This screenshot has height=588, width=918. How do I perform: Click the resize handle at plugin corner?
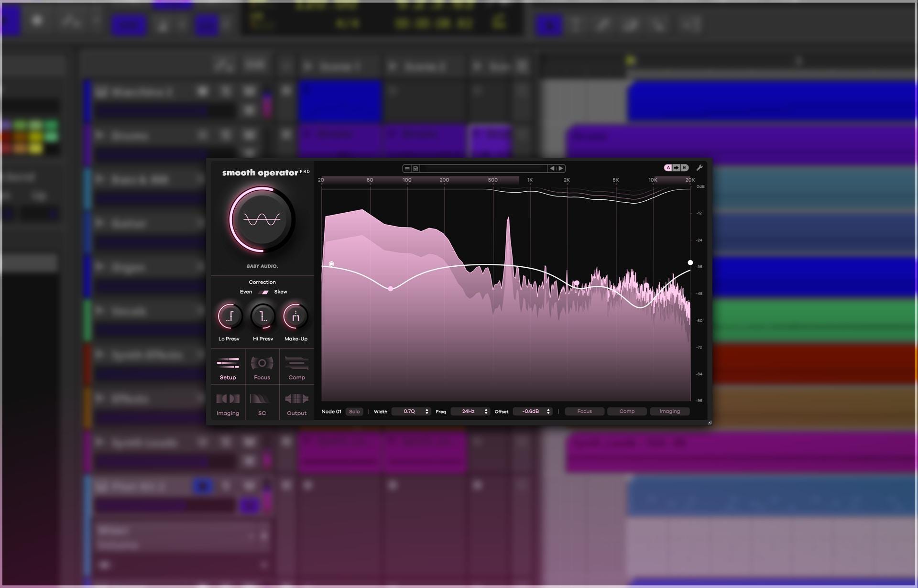pyautogui.click(x=709, y=422)
